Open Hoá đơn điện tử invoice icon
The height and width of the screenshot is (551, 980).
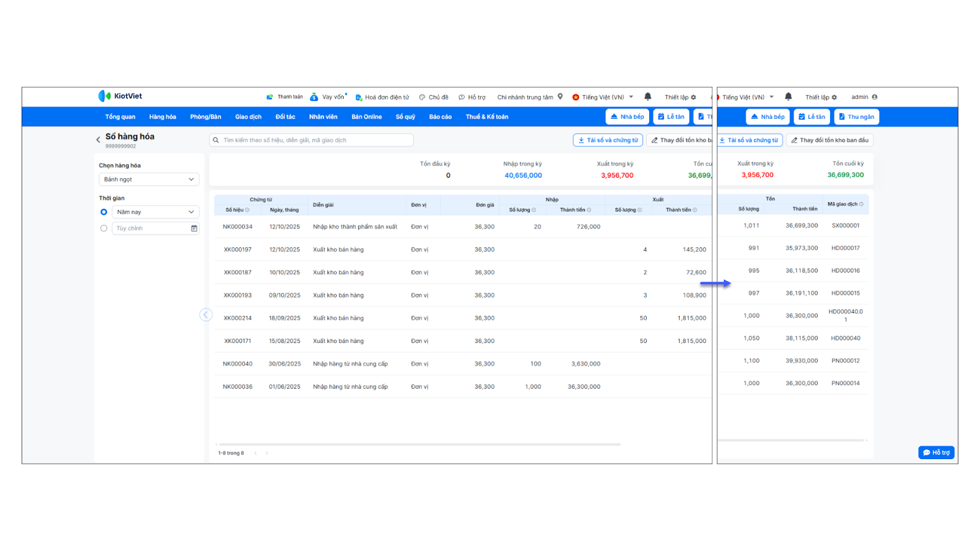[359, 97]
